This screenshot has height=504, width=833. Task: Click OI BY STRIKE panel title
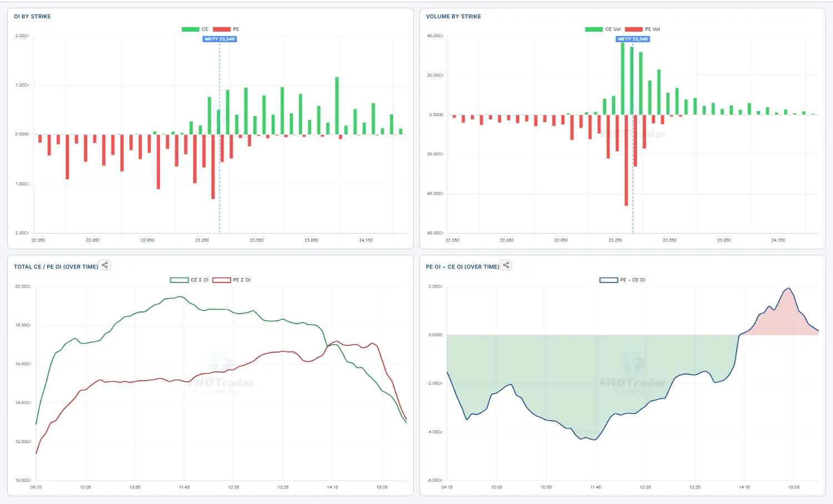[x=32, y=17]
